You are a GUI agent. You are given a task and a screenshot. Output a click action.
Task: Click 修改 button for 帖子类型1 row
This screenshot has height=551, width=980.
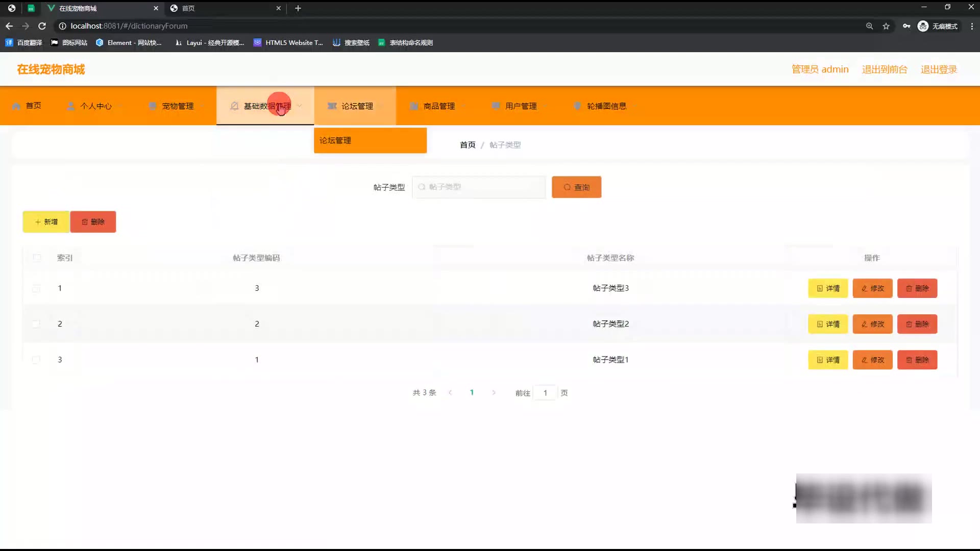[x=872, y=360]
